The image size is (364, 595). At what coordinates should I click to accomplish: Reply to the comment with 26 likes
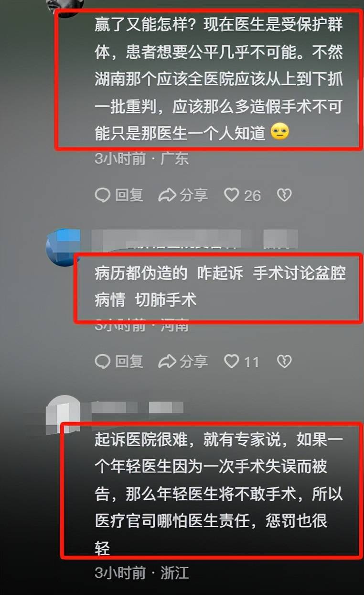coord(119,195)
